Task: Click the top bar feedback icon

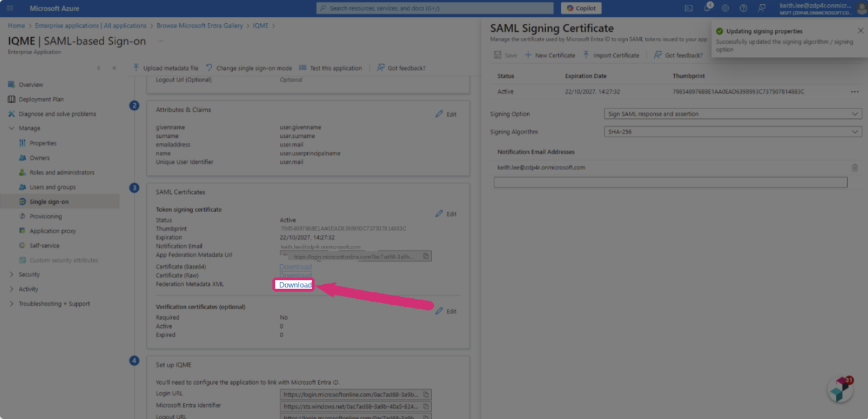Action: pos(761,9)
